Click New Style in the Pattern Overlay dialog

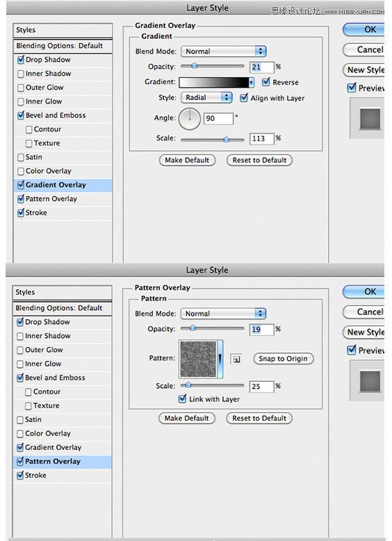tap(364, 332)
